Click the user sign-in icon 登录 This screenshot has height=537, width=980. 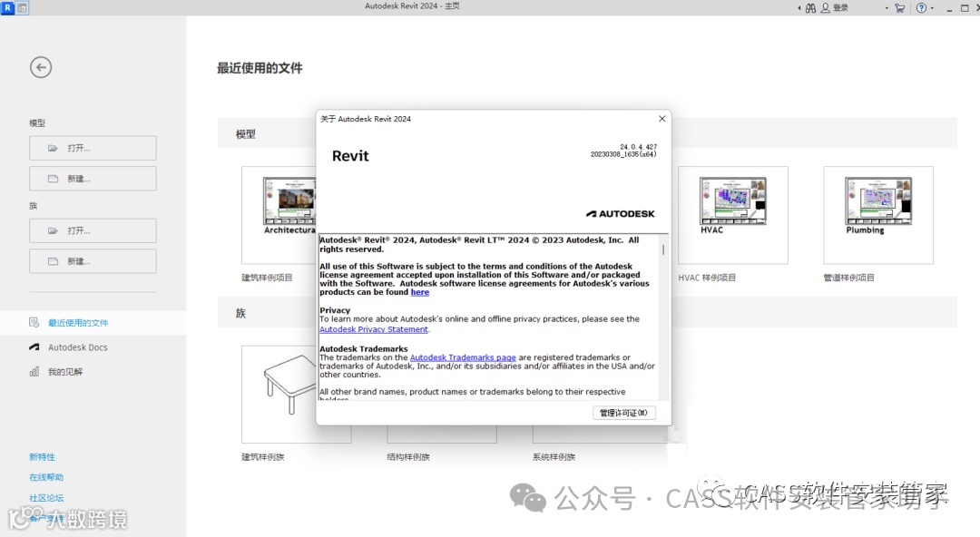(835, 8)
